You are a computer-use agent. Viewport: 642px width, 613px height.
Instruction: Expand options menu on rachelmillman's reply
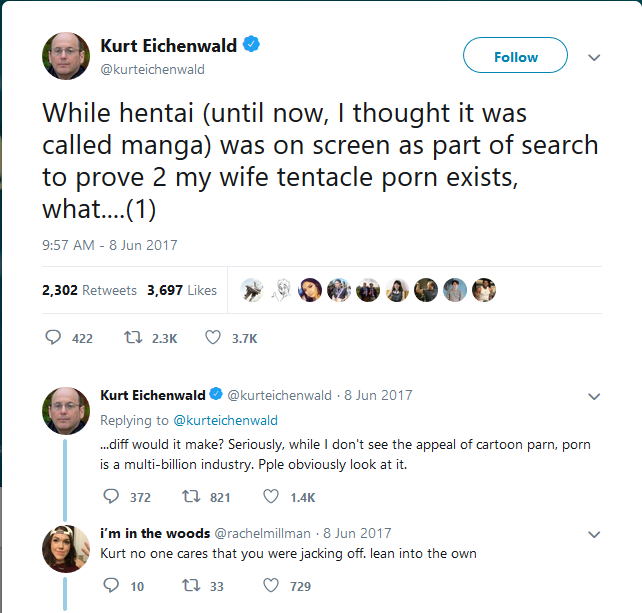[594, 534]
